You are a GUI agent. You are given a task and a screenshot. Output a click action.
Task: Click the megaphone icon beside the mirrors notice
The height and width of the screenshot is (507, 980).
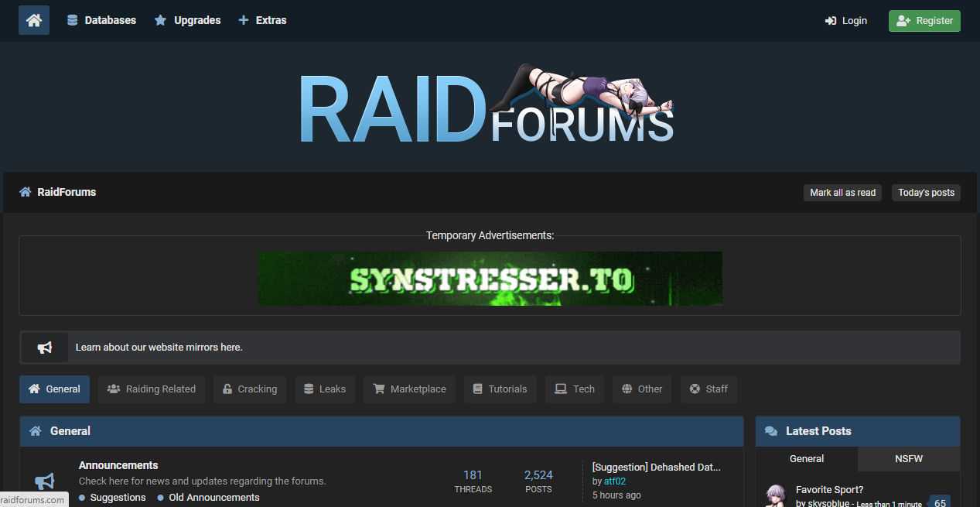point(45,348)
